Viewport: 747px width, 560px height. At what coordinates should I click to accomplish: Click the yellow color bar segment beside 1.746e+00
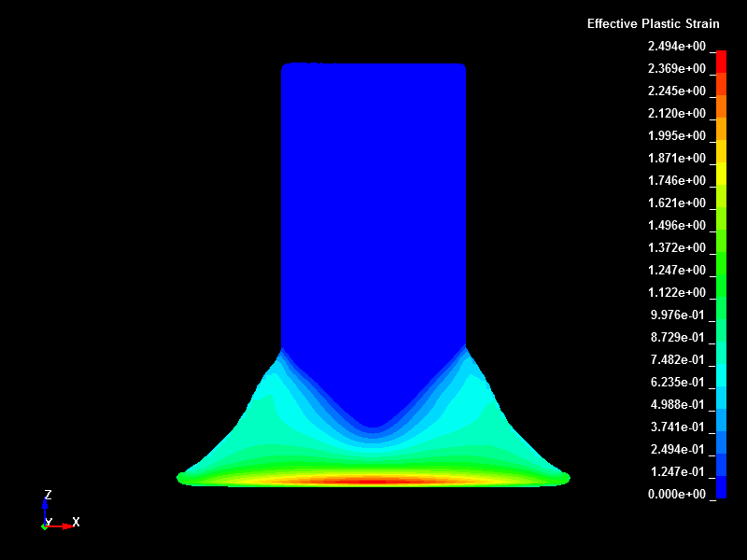[x=721, y=174]
